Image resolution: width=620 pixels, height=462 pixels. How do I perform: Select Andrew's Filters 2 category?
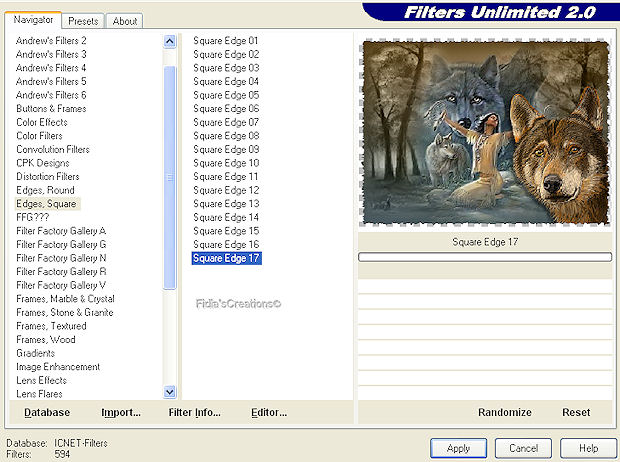click(51, 41)
